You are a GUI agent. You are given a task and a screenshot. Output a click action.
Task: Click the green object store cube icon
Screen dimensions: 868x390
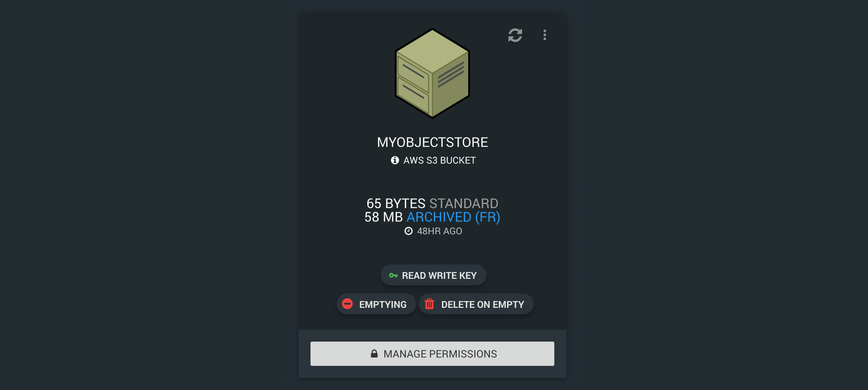(432, 73)
